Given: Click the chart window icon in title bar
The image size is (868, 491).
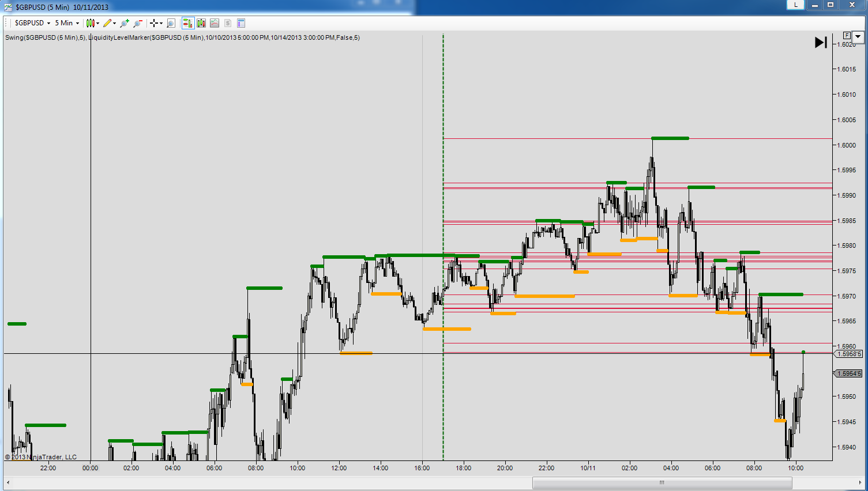Looking at the screenshot, I should [x=7, y=7].
